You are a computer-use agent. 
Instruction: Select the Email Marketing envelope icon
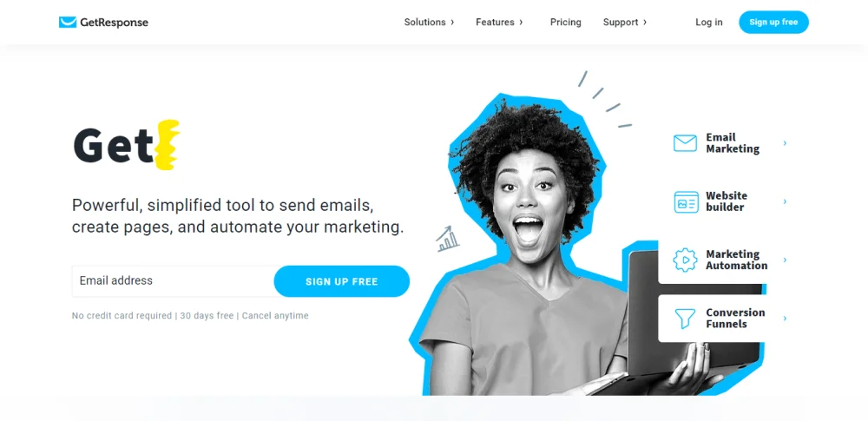pos(685,143)
